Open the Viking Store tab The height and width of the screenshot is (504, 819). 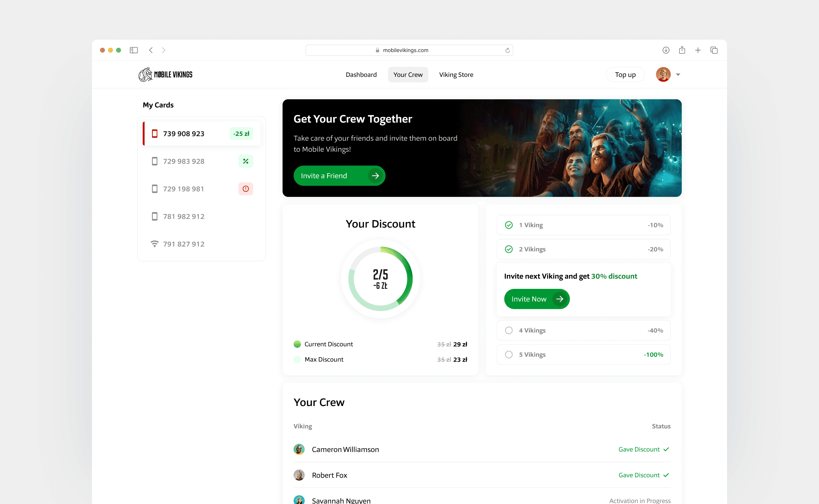tap(456, 75)
